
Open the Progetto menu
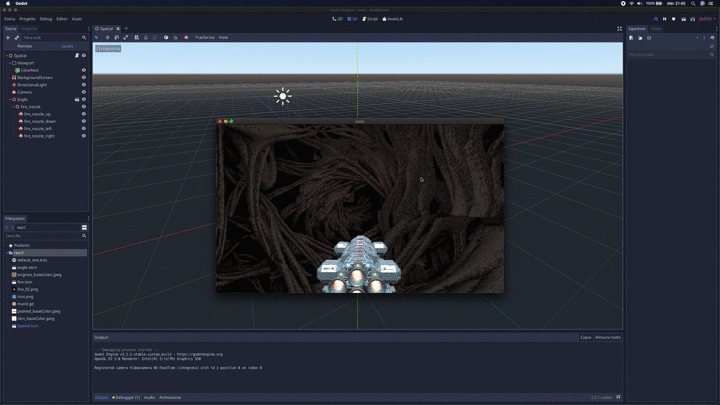[27, 19]
